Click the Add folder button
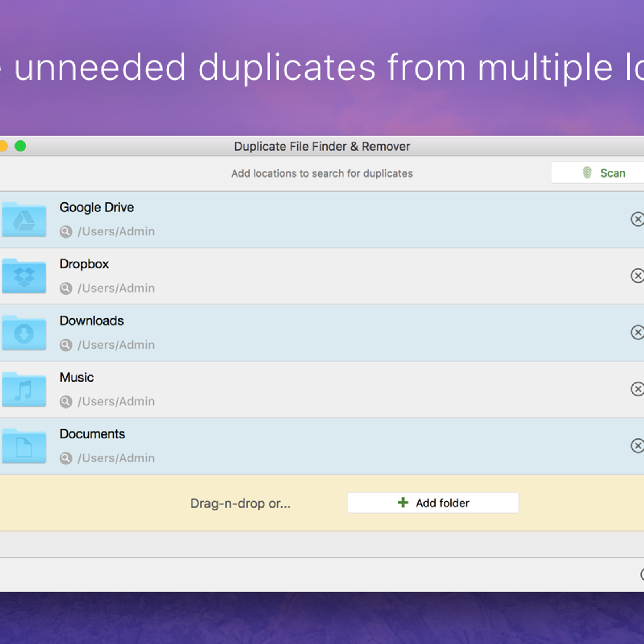Screen dimensions: 644x644 coord(433,503)
